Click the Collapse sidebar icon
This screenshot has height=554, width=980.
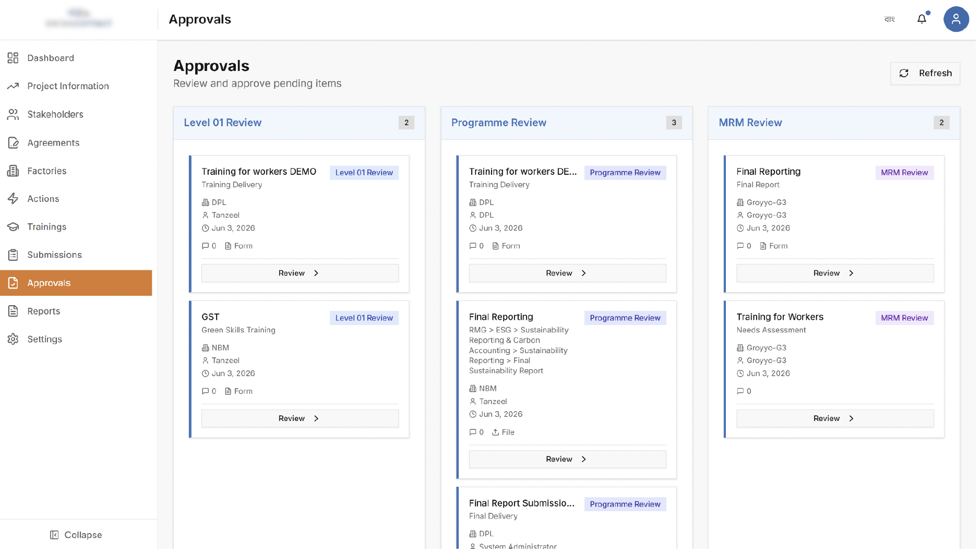click(54, 535)
